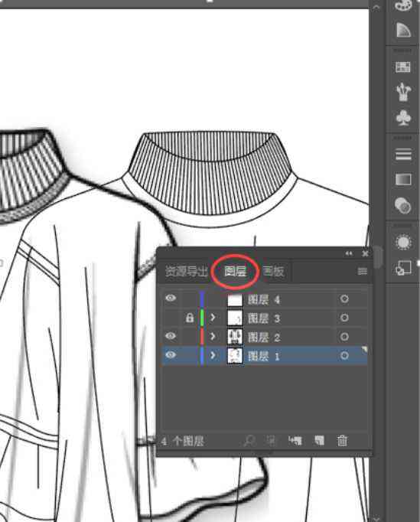This screenshot has height=522, width=420.
Task: Expand the 图层 3 sublayers
Action: pos(213,318)
